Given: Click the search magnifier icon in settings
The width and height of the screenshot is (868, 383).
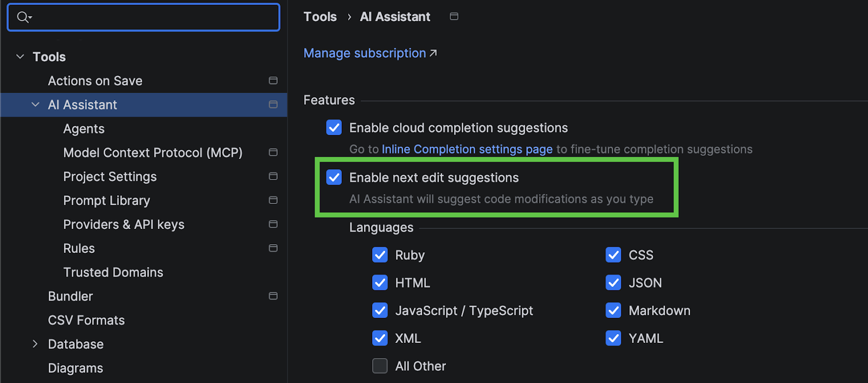Looking at the screenshot, I should [x=23, y=17].
